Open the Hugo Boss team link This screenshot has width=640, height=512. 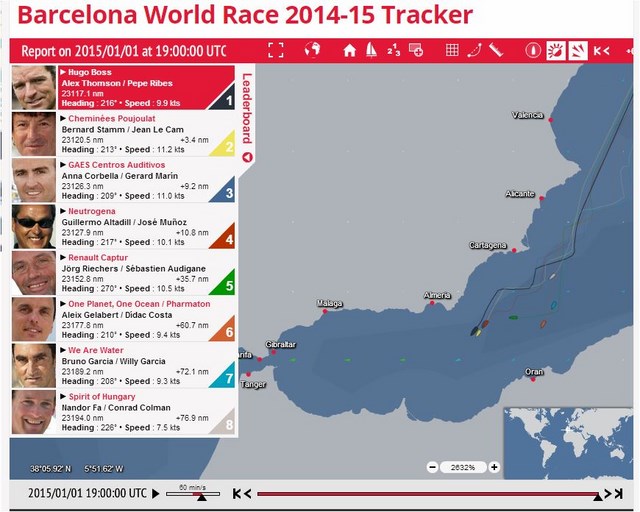click(90, 72)
